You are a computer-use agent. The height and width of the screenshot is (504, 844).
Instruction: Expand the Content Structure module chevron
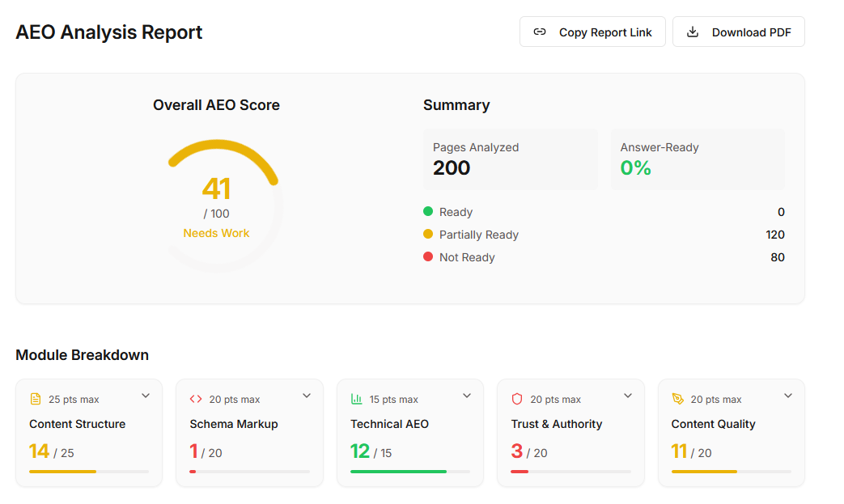146,396
